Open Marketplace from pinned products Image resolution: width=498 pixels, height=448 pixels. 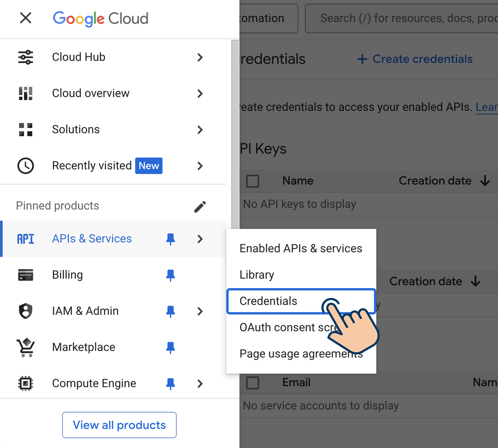113,347
